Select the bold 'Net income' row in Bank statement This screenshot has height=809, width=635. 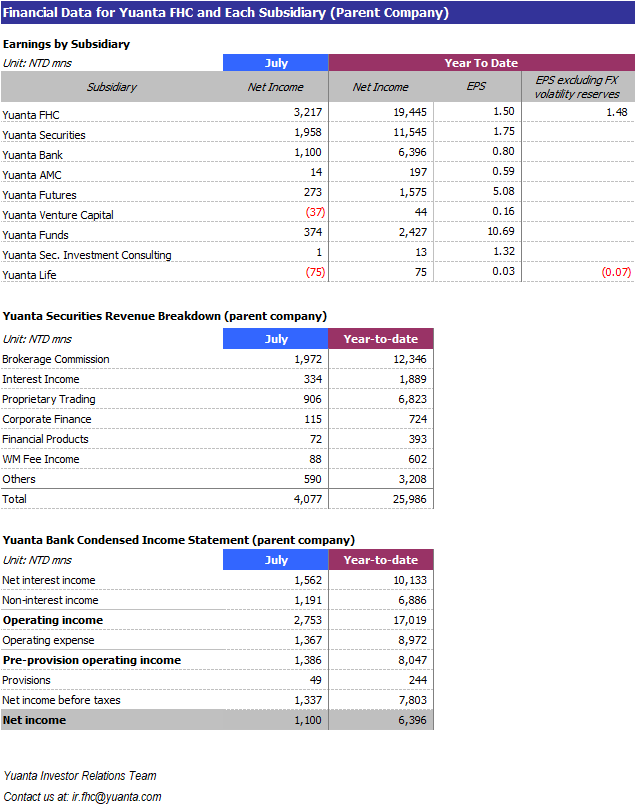pyautogui.click(x=217, y=720)
